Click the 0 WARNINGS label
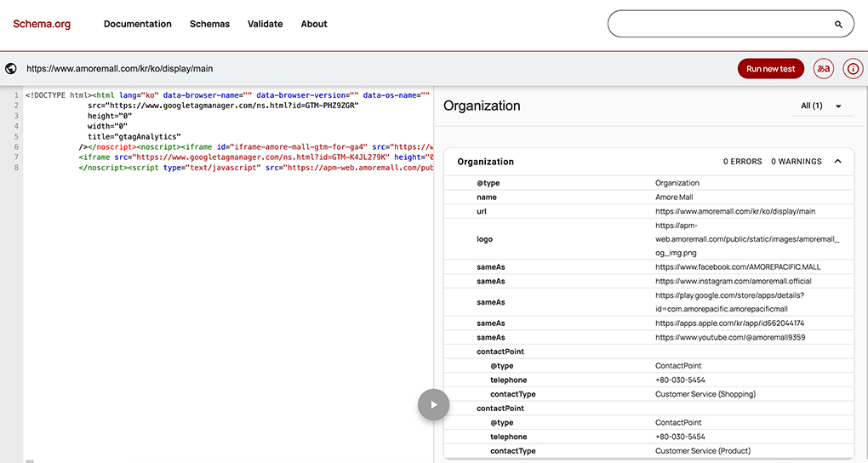Viewport: 868px width, 463px height. pyautogui.click(x=796, y=162)
